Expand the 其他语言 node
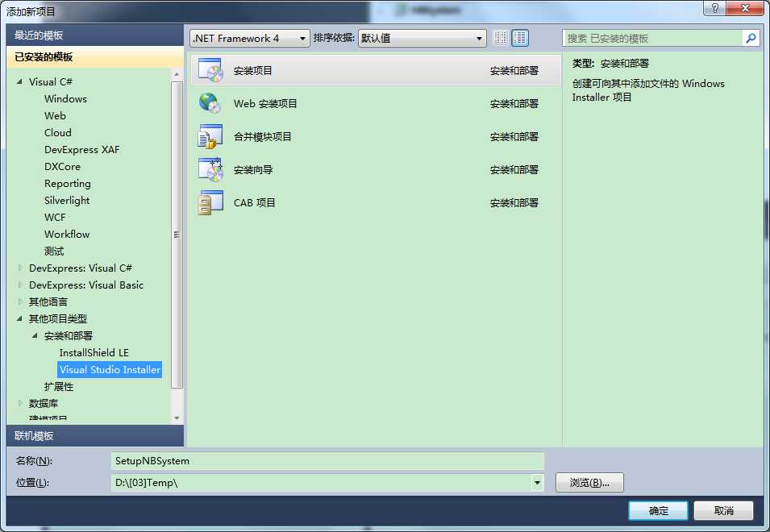Screen dimensions: 770x532 point(20,301)
